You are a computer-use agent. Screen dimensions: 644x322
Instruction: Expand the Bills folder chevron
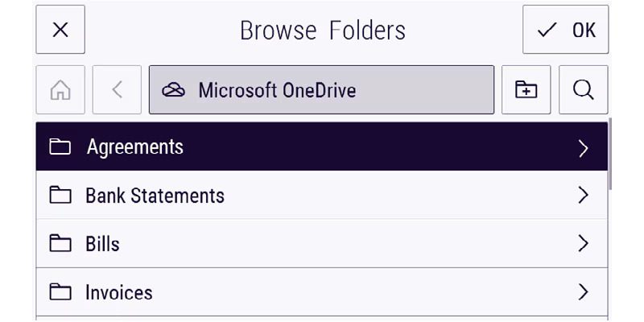pos(584,244)
